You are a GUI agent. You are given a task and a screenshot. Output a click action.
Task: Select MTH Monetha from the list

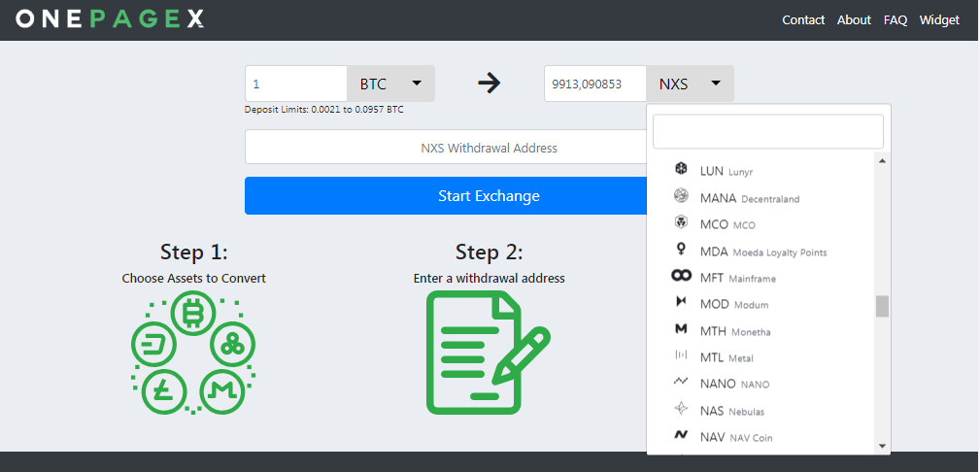click(760, 331)
